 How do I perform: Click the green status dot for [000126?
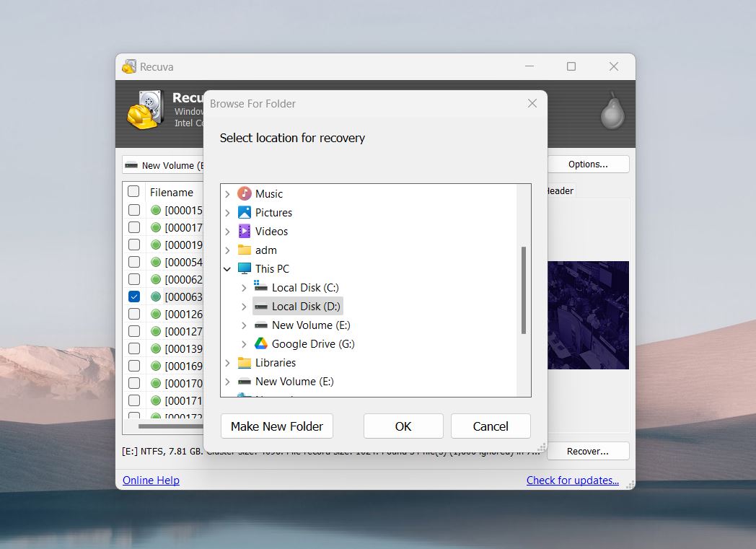click(x=156, y=315)
